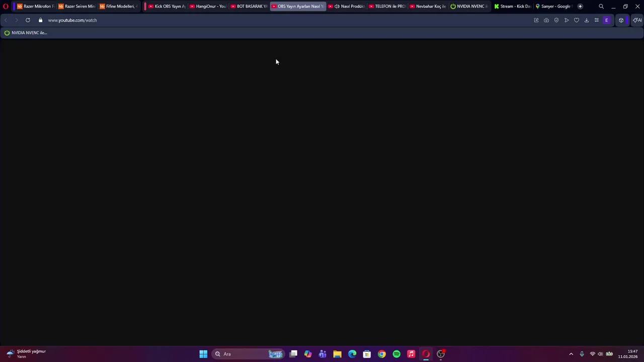
Task: Open the easy setup sliders icon
Action: pyautogui.click(x=597, y=20)
